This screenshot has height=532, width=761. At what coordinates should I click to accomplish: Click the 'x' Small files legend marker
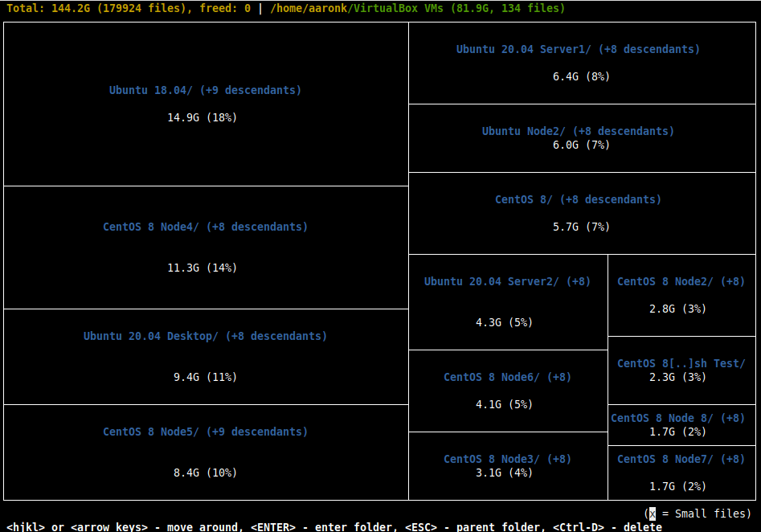[653, 514]
